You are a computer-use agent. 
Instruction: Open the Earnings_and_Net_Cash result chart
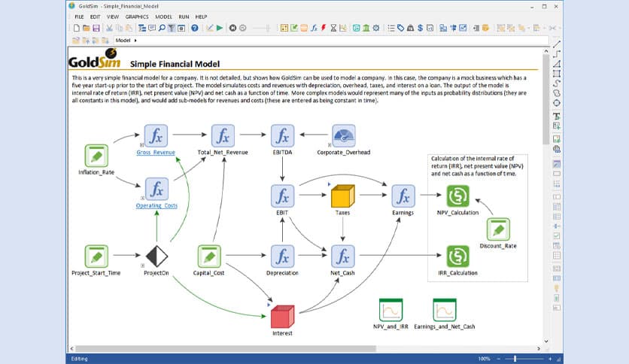click(x=444, y=311)
